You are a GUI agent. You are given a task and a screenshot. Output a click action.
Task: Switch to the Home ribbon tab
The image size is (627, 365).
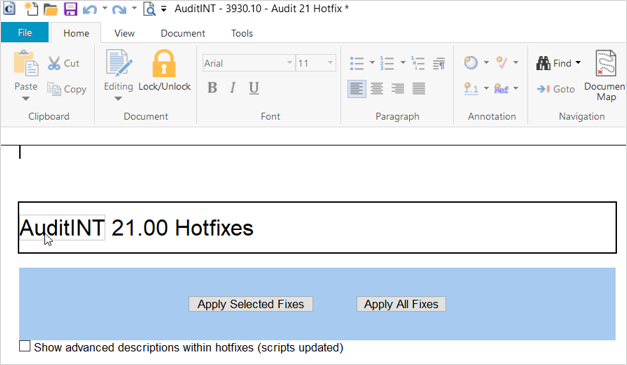(76, 33)
